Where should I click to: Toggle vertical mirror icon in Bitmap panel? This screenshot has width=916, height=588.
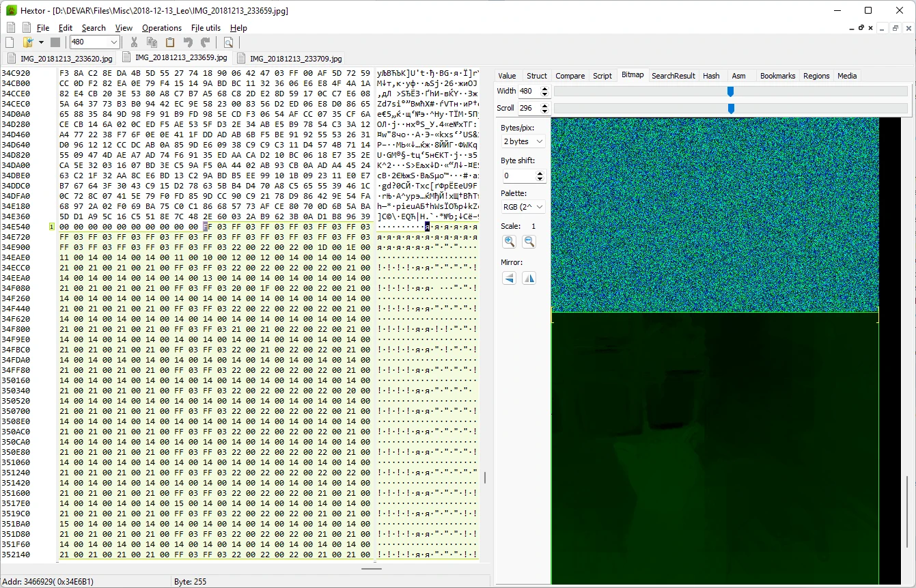coord(529,278)
